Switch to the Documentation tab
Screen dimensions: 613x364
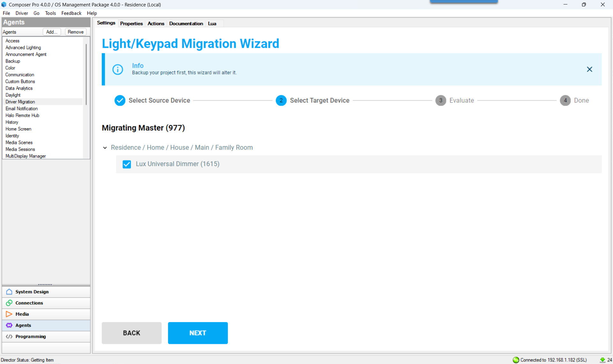pyautogui.click(x=186, y=24)
